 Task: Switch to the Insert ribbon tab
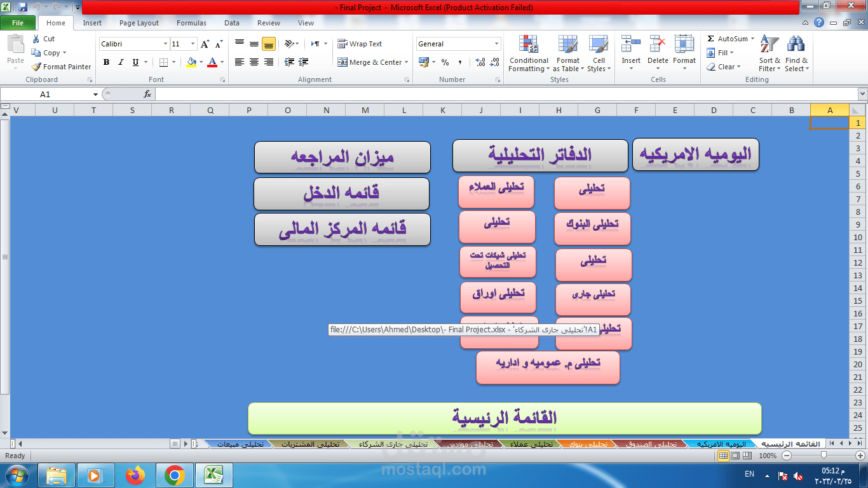[x=92, y=23]
